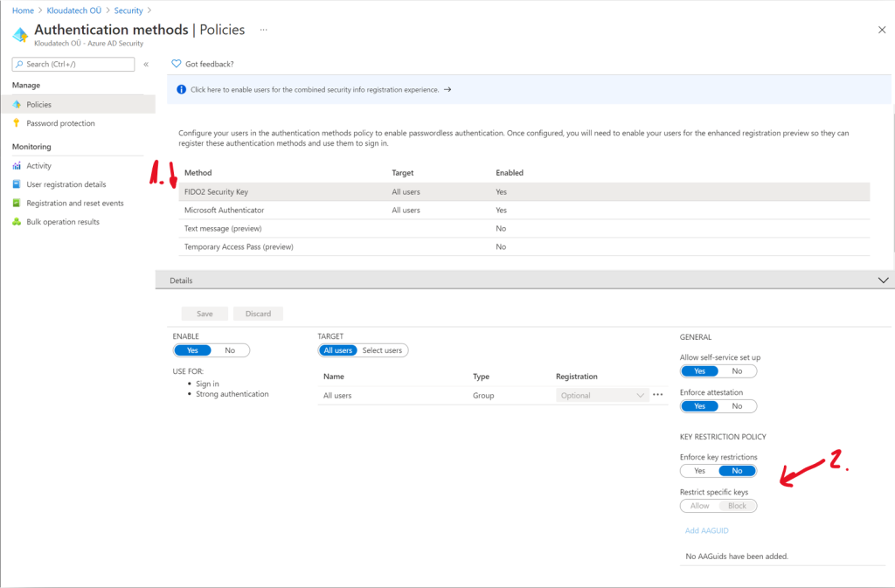
Task: Set Allow self-service set up to No
Action: point(738,371)
